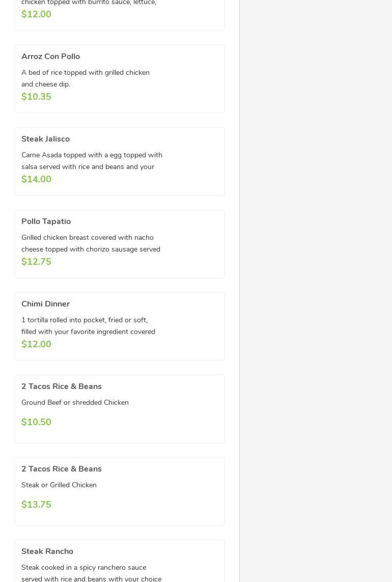Select the Chimi Dinner $12.00 price

click(x=36, y=344)
